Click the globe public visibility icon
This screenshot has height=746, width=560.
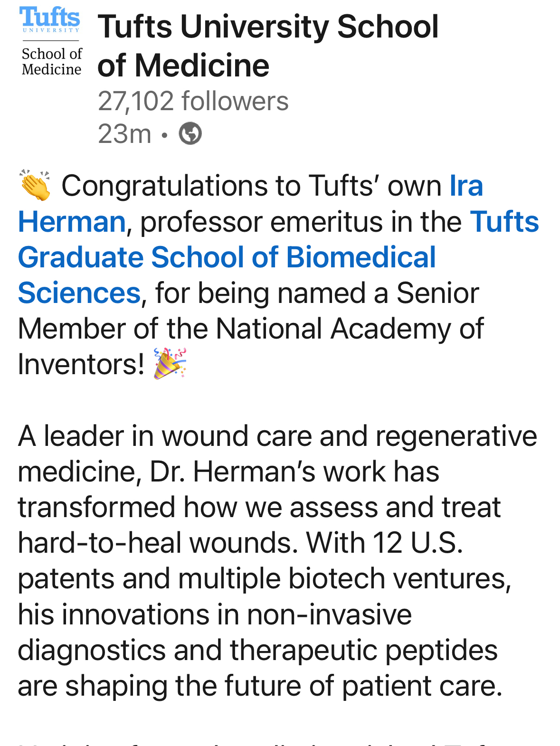[x=190, y=133]
